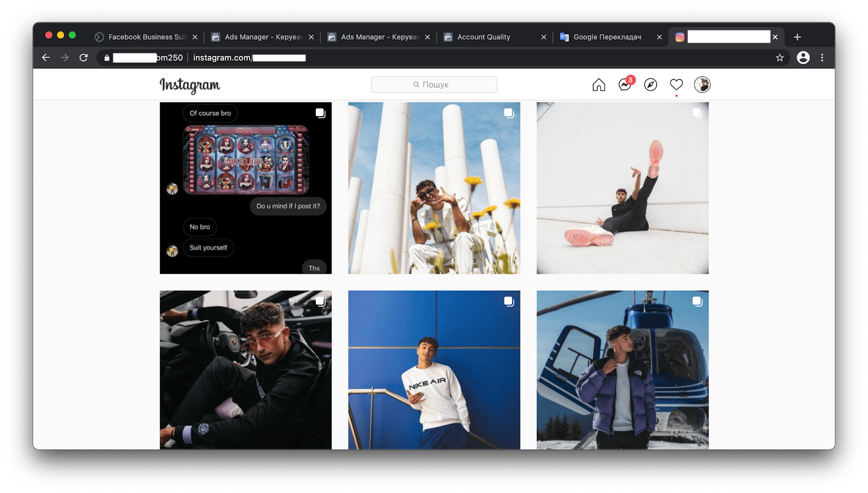The width and height of the screenshot is (868, 493).
Task: Click carousel icon on Nike Air post
Action: pyautogui.click(x=509, y=301)
